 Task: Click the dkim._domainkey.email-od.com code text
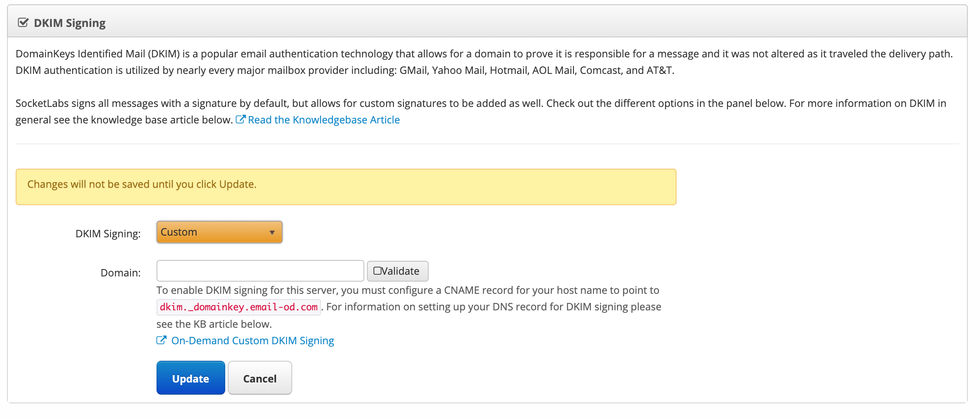(x=239, y=307)
